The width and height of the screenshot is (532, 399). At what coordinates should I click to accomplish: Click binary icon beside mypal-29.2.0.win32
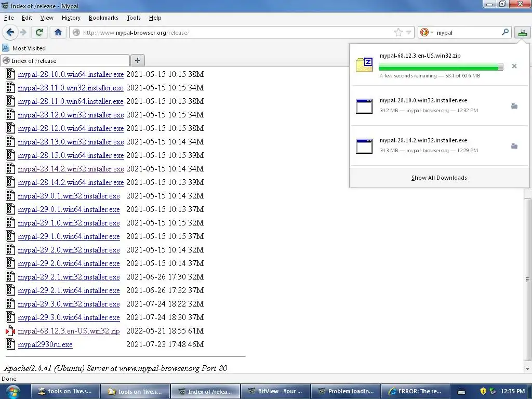[10, 249]
